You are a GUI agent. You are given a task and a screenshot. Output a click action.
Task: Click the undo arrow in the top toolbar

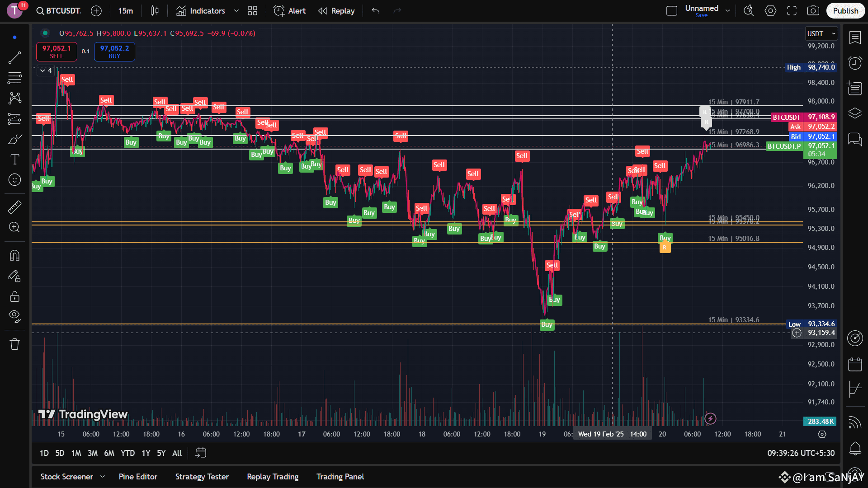point(375,10)
